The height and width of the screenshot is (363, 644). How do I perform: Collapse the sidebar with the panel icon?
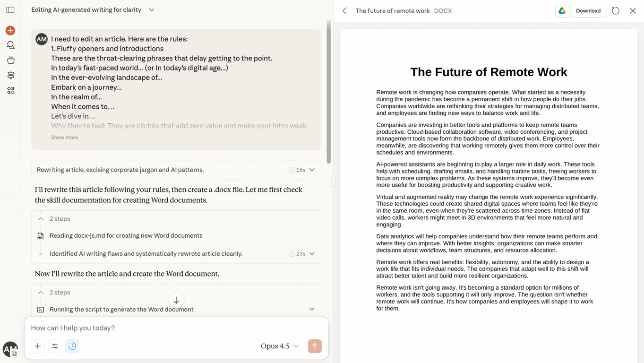[x=10, y=9]
